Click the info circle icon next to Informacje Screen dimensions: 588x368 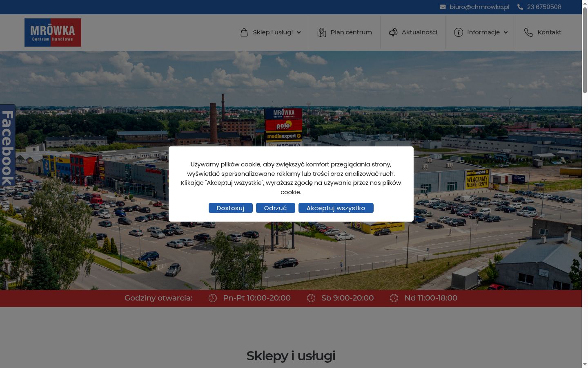click(459, 32)
